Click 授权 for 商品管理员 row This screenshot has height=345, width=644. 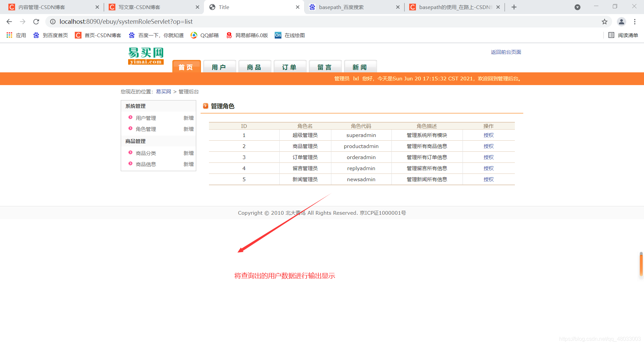[x=488, y=146]
